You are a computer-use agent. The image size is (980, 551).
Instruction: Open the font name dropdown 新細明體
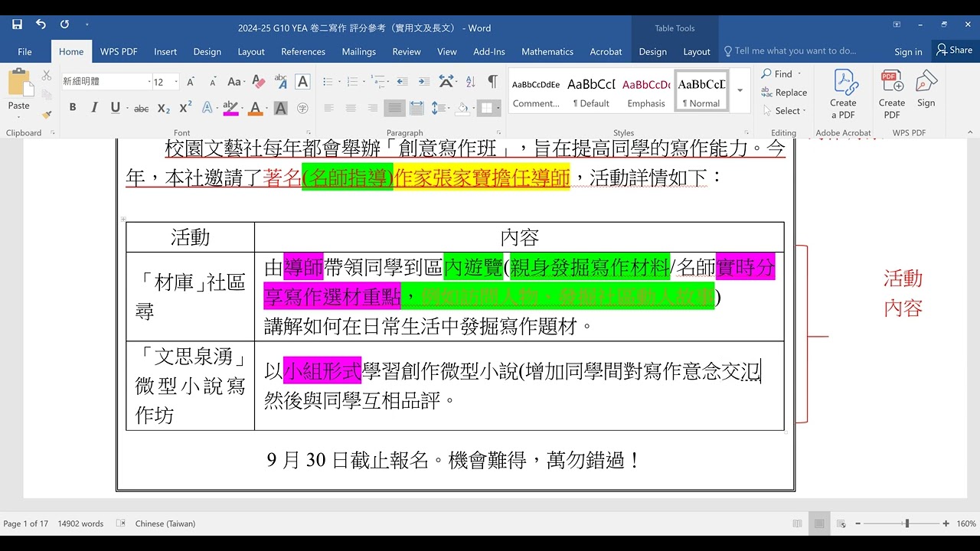tap(148, 82)
